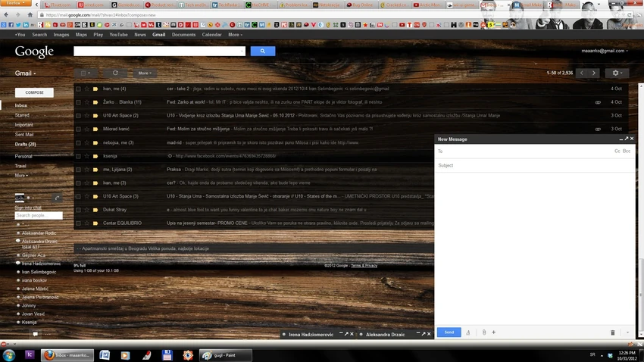
Task: Attach a file with the paperclip icon
Action: pyautogui.click(x=484, y=332)
